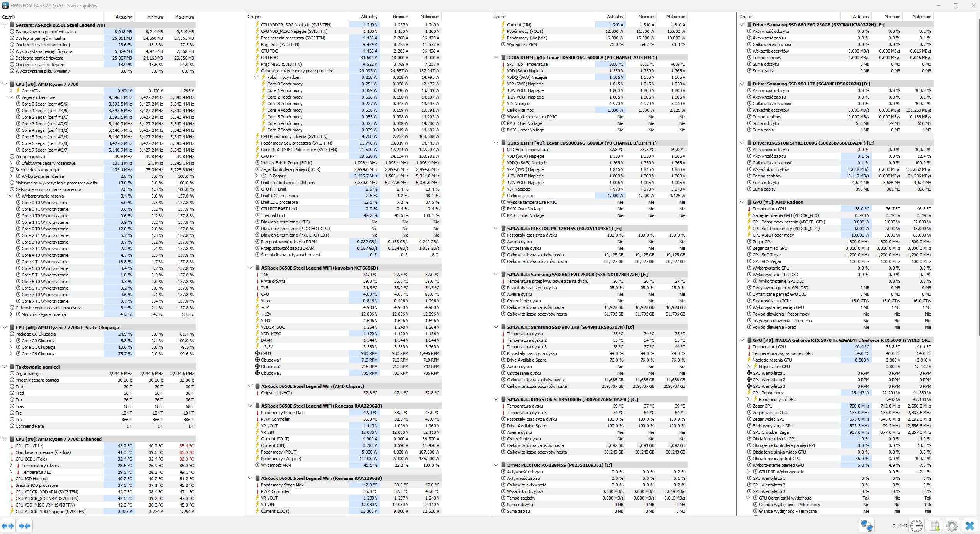Click the expand columns arrows icon
Viewport: 980px width, 534px height.
[x=8, y=526]
